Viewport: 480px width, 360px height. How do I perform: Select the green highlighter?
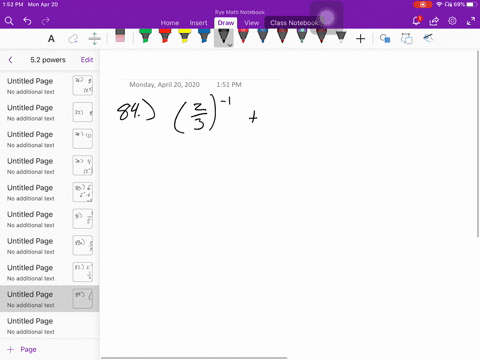pyautogui.click(x=145, y=36)
